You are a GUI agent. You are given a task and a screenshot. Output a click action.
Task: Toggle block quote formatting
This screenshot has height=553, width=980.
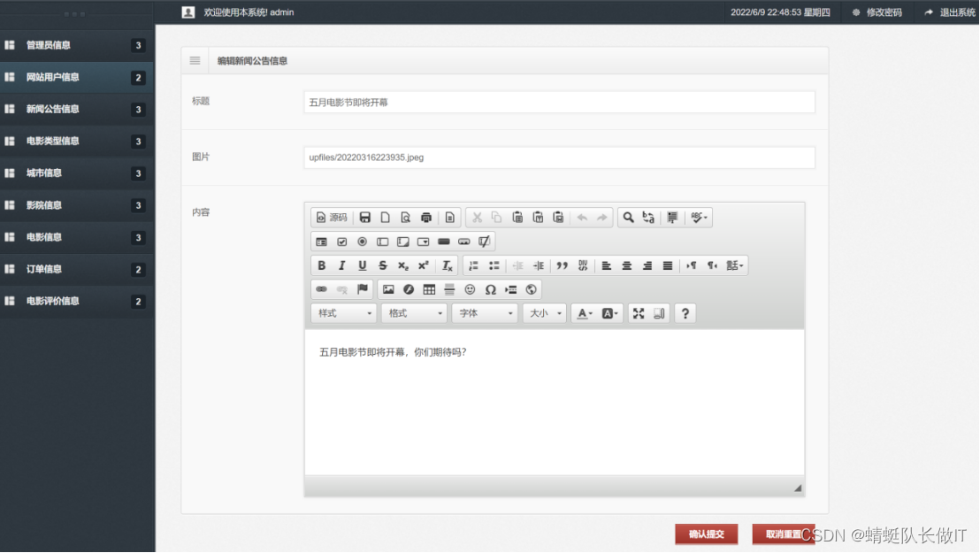(562, 265)
